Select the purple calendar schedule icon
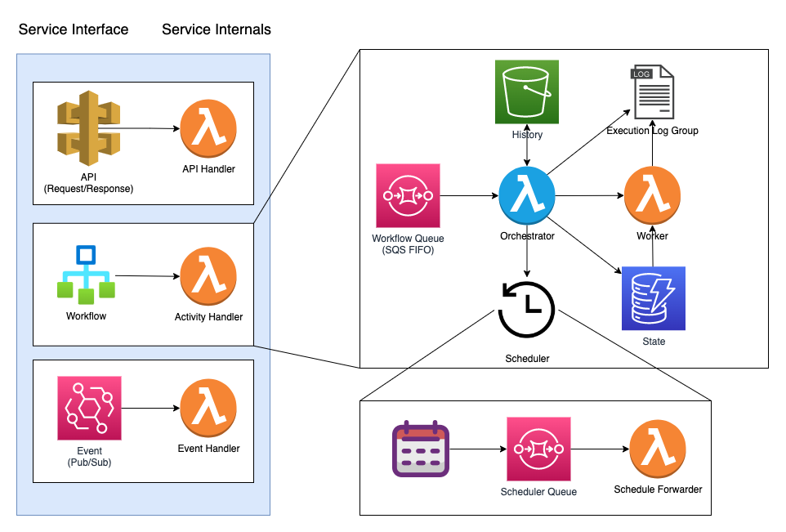Viewport: 786px width, 532px height. [x=419, y=449]
